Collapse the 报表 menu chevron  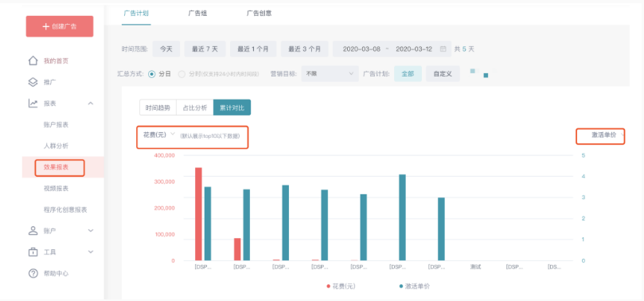(x=91, y=104)
